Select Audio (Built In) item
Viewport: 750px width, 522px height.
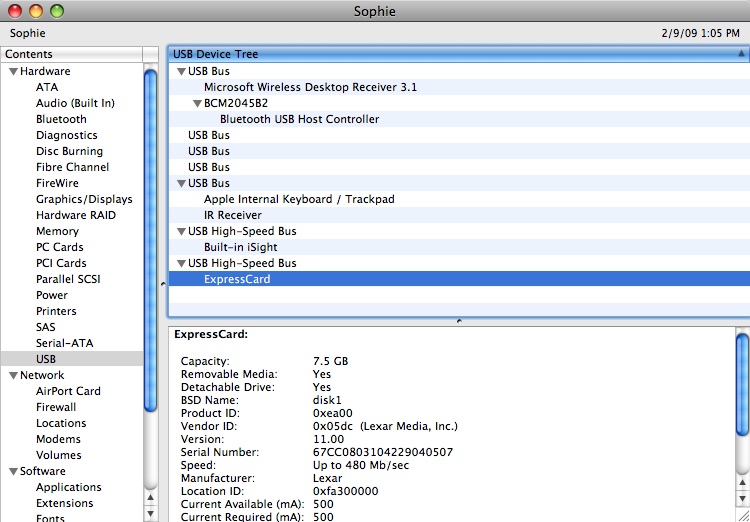point(75,103)
